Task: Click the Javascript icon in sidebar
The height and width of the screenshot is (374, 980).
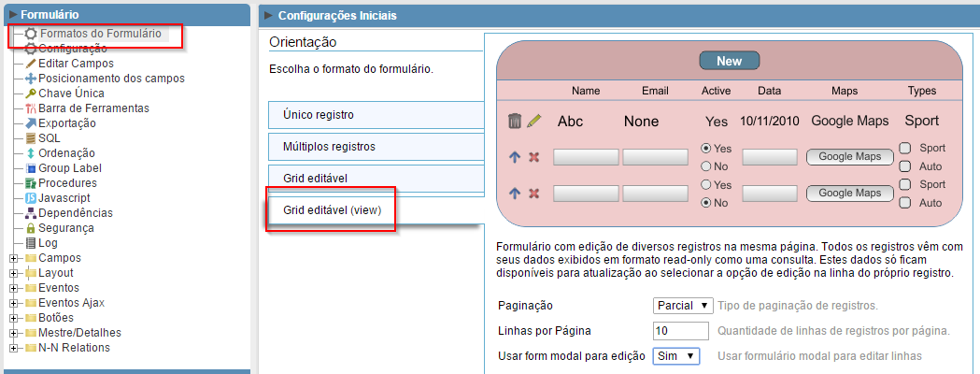Action: click(x=31, y=198)
